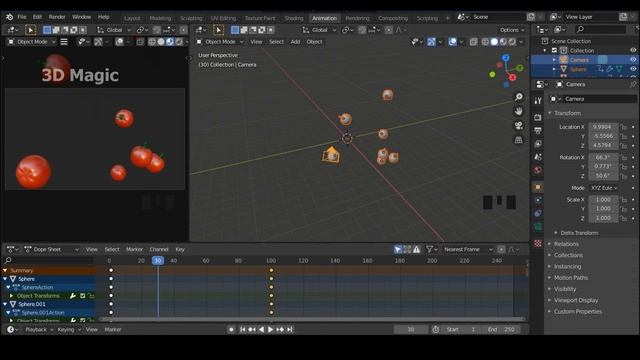Toggle Only Show Errors warning icon
This screenshot has height=360, width=640.
[416, 249]
